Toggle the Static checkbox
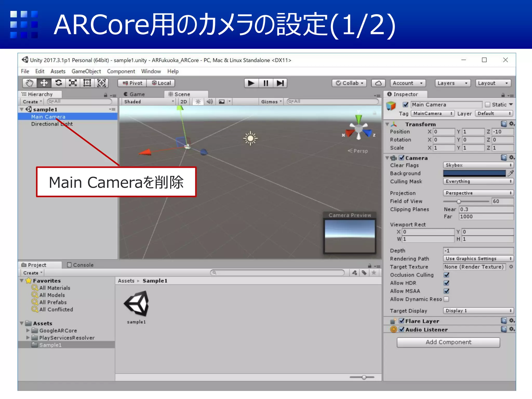This screenshot has width=532, height=399. point(488,105)
